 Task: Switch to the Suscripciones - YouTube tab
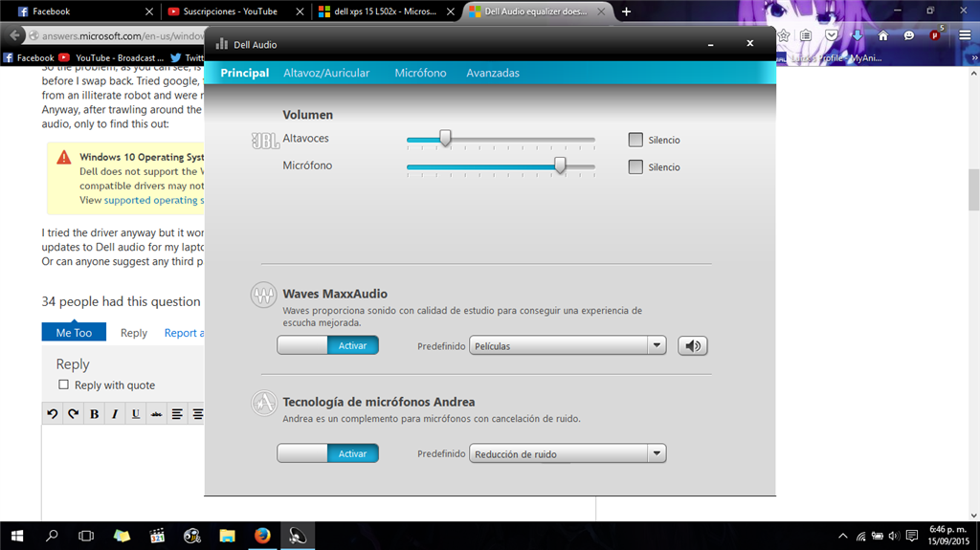pos(235,11)
